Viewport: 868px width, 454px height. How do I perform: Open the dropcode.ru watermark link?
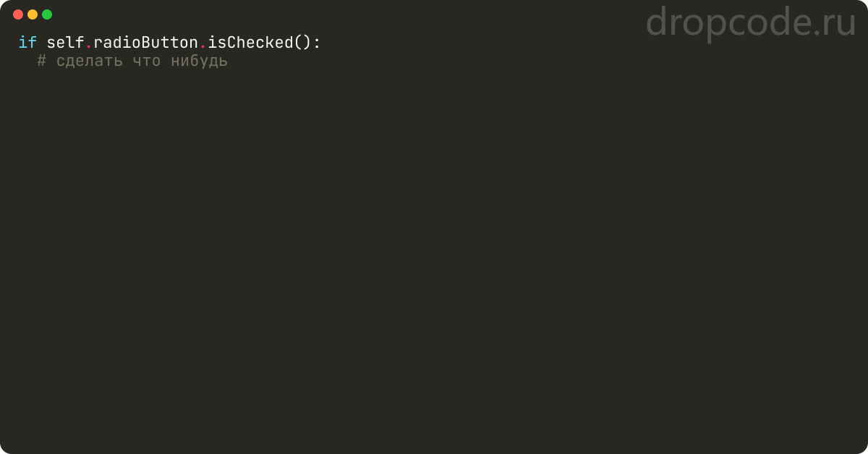click(751, 22)
